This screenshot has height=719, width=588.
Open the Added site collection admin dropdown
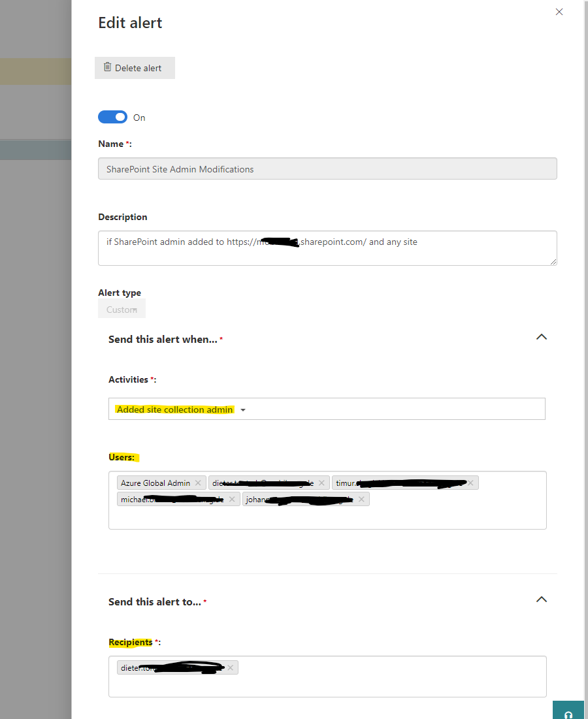tap(242, 409)
